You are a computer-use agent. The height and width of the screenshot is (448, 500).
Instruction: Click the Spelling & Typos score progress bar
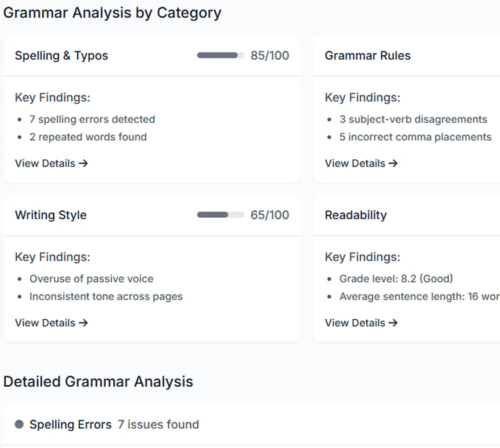pos(220,55)
